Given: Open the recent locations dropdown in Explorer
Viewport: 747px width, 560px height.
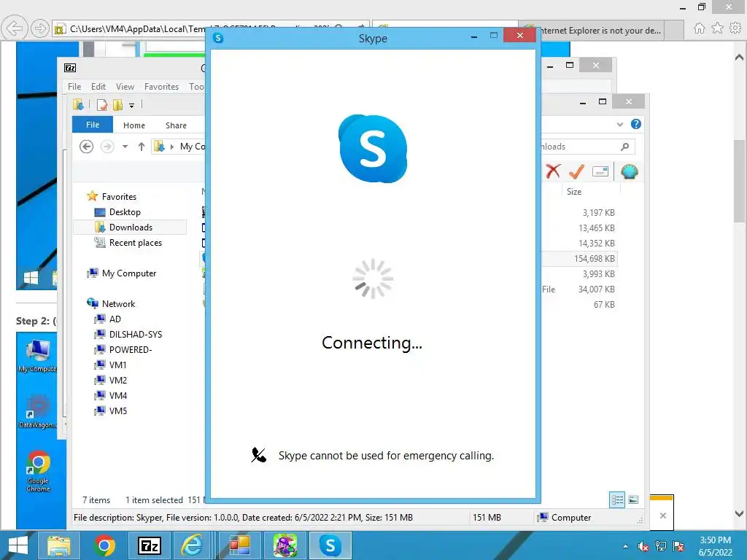Looking at the screenshot, I should pos(125,146).
